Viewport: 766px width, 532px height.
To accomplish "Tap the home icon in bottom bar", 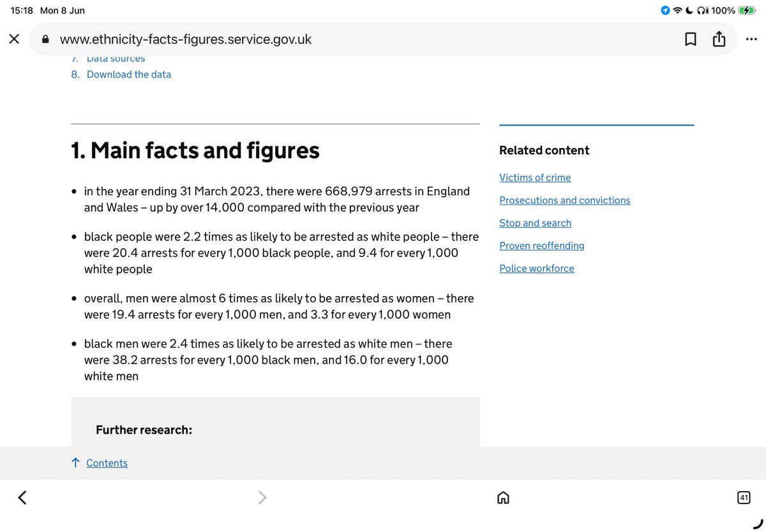I will click(503, 498).
